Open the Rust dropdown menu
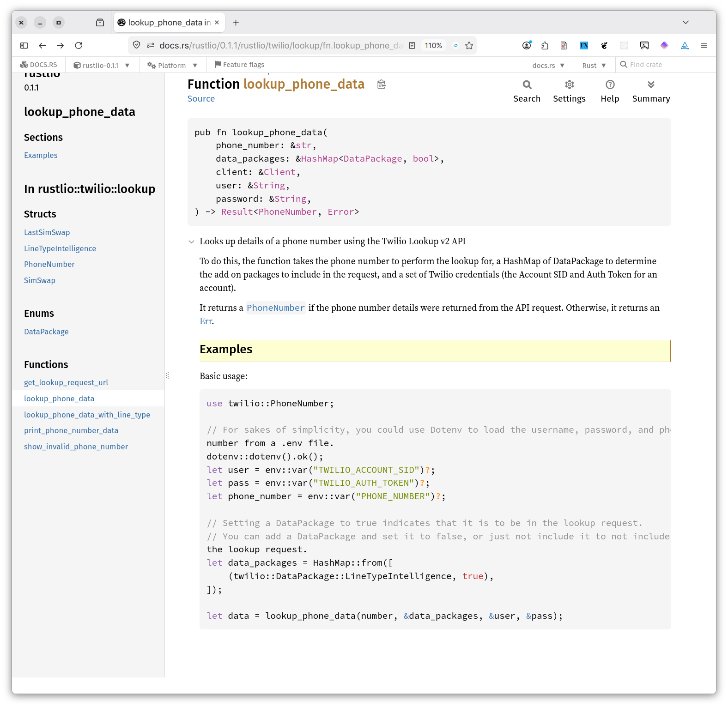728x707 pixels. (x=594, y=66)
